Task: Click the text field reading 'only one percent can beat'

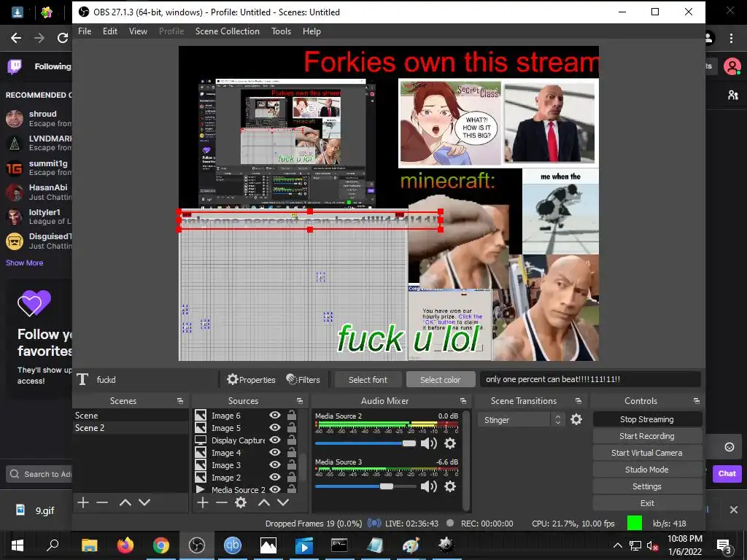Action: [x=589, y=379]
